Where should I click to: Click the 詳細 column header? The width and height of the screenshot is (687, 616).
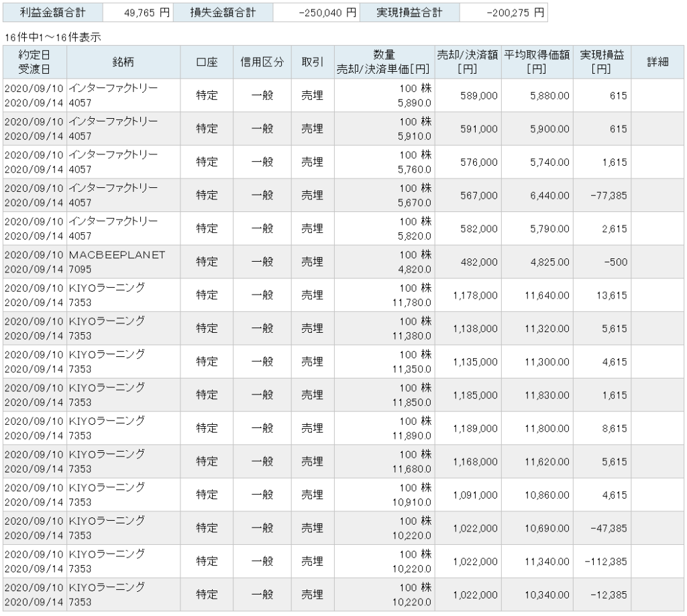click(x=657, y=62)
